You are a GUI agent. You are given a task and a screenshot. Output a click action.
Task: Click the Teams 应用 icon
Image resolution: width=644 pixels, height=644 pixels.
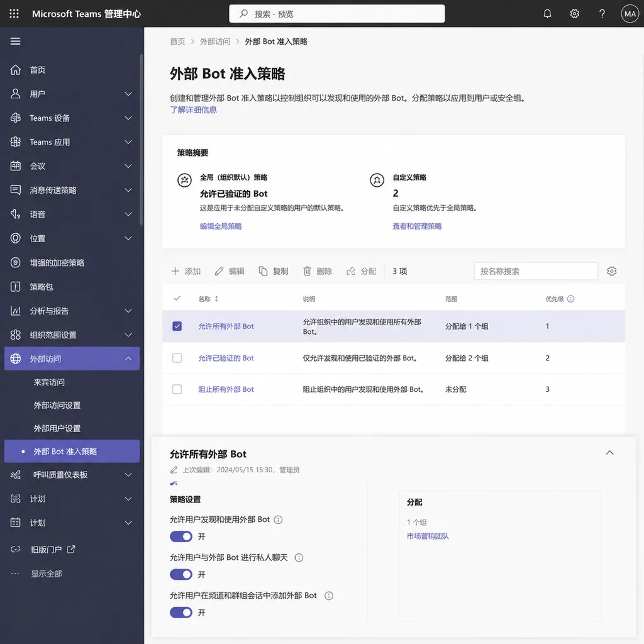pyautogui.click(x=15, y=142)
